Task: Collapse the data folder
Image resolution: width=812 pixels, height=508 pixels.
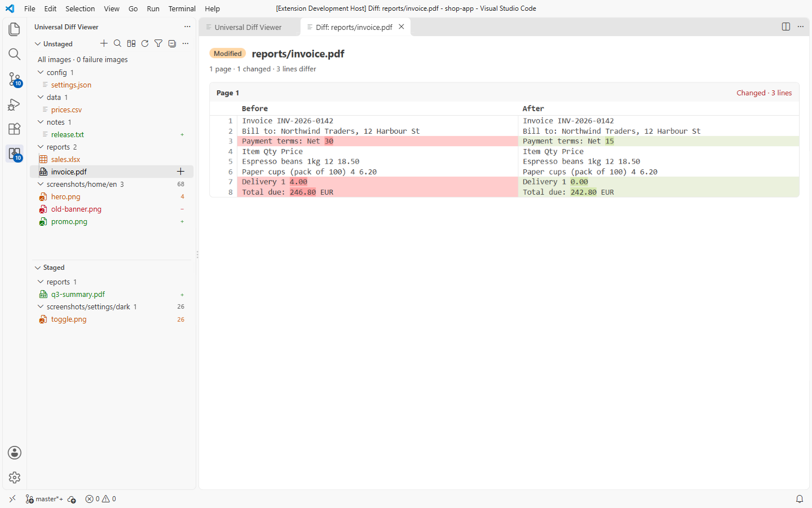Action: coord(41,97)
